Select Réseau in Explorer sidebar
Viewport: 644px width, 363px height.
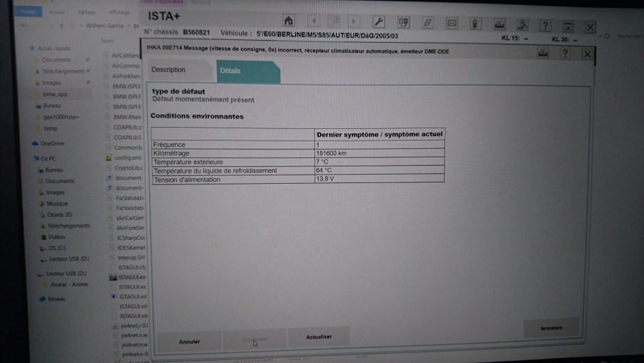[x=56, y=299]
